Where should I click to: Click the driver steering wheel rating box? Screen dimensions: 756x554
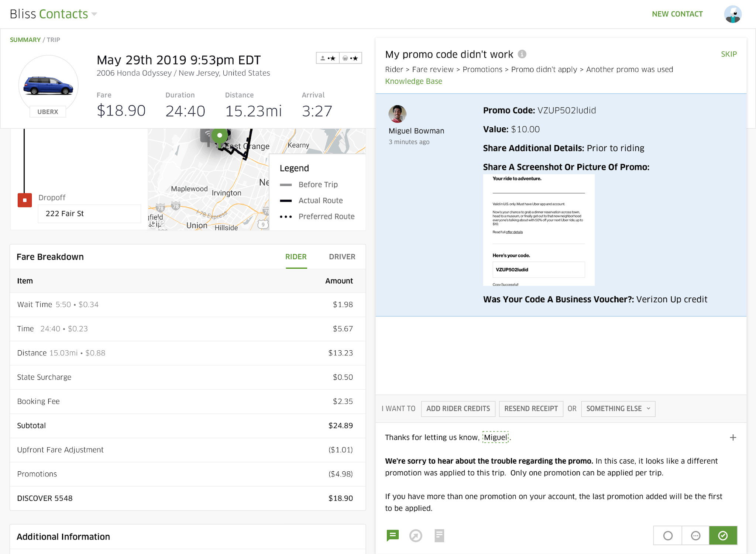[350, 58]
